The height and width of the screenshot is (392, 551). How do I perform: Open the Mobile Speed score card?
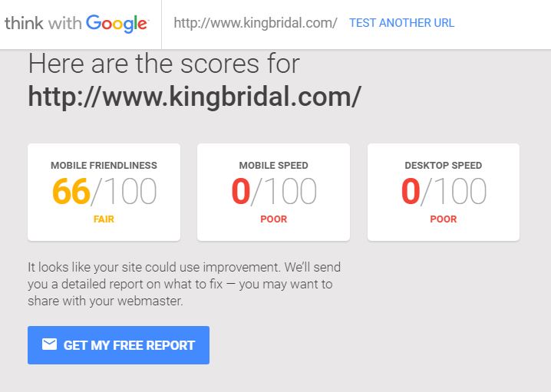[x=273, y=192]
